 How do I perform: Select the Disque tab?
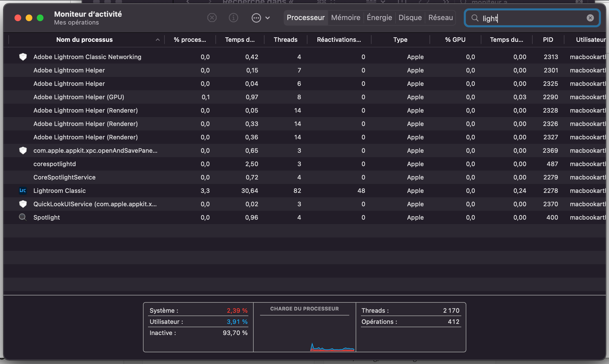(410, 18)
